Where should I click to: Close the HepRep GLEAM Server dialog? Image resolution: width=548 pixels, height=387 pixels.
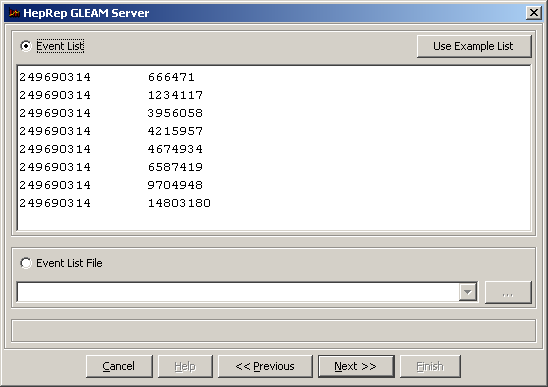pyautogui.click(x=534, y=13)
